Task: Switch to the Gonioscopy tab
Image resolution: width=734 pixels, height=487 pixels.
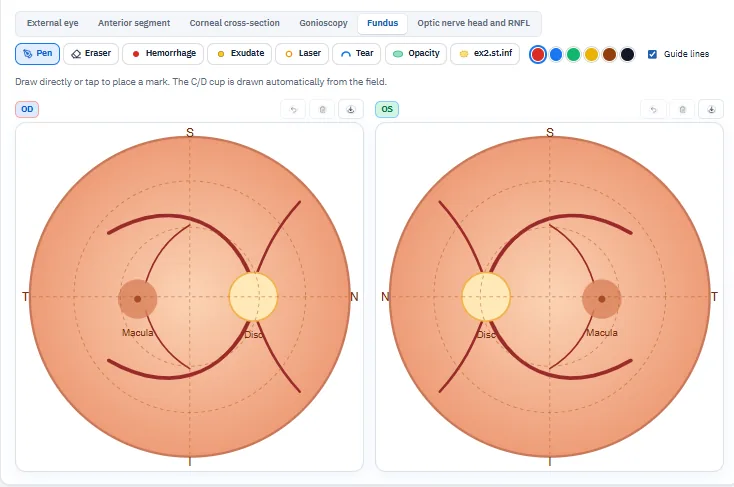Action: pos(323,23)
